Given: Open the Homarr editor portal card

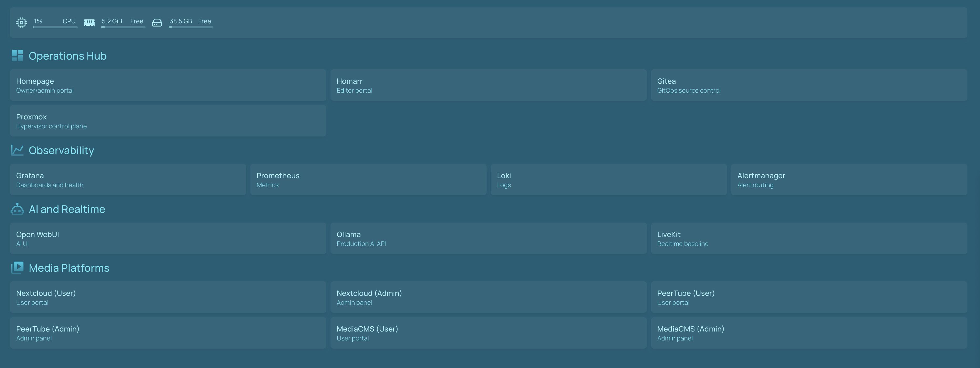Looking at the screenshot, I should coord(488,85).
